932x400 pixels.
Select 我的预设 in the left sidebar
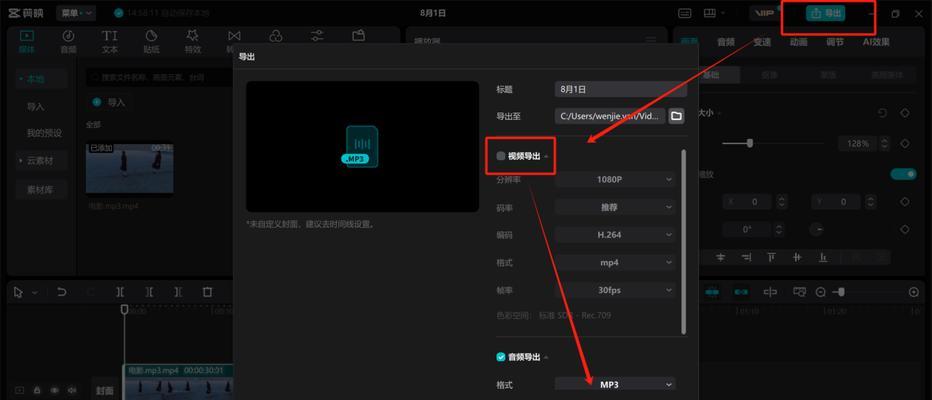tap(44, 133)
